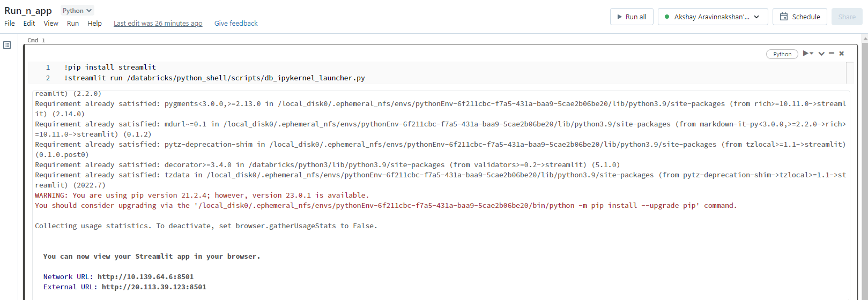Click the Run all button
The height and width of the screenshot is (300, 868).
click(x=632, y=17)
